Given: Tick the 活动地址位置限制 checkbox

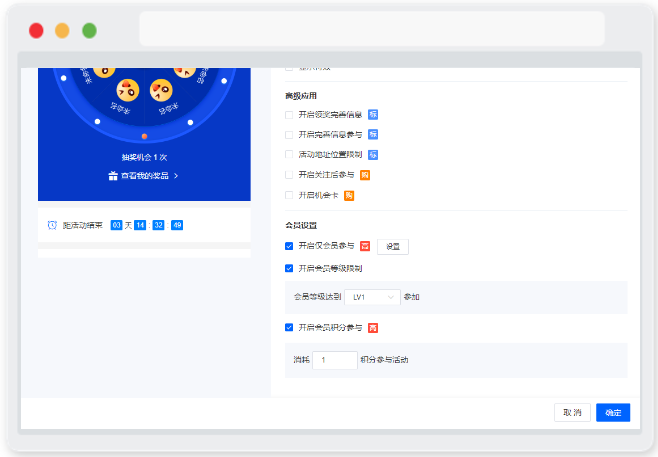Looking at the screenshot, I should point(289,154).
